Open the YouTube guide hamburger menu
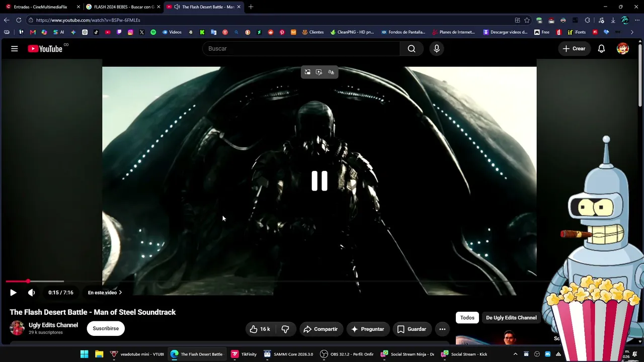Screen dimensions: 644x362 point(15,49)
